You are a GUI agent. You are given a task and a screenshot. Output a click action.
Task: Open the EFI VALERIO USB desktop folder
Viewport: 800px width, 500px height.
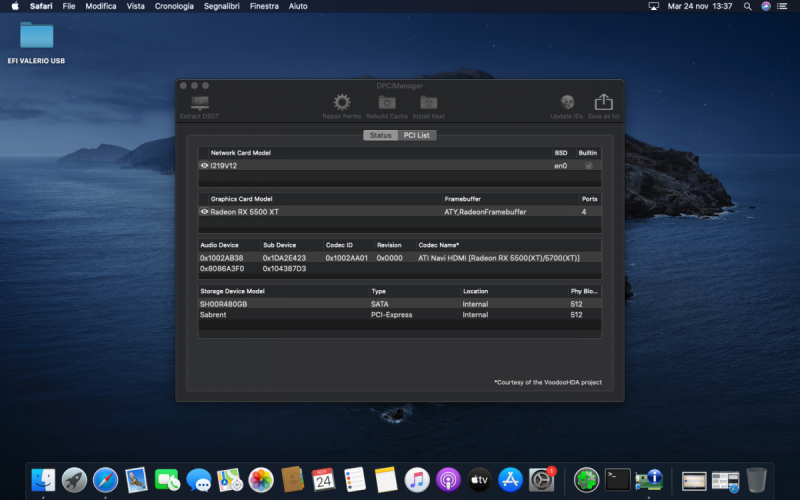[x=37, y=36]
